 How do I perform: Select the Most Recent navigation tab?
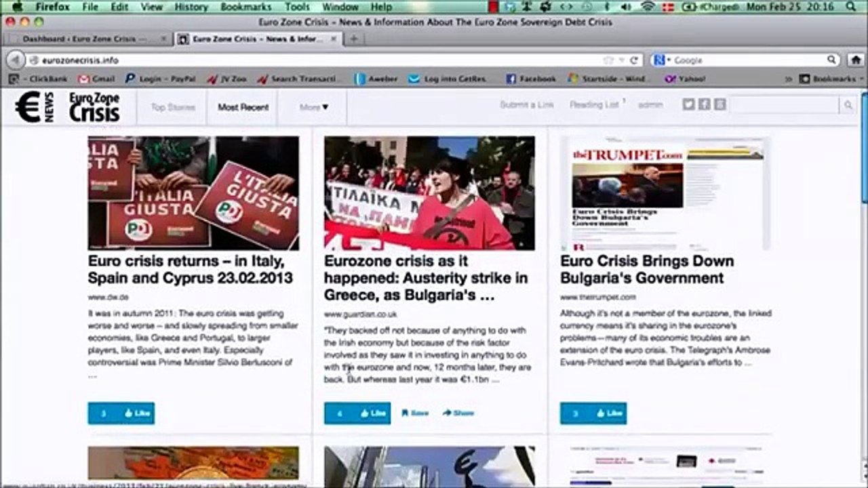(243, 107)
